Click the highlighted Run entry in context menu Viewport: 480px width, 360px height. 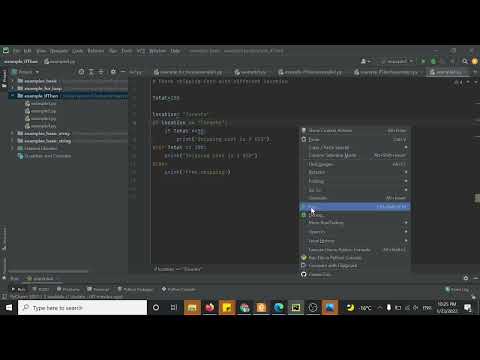355,207
